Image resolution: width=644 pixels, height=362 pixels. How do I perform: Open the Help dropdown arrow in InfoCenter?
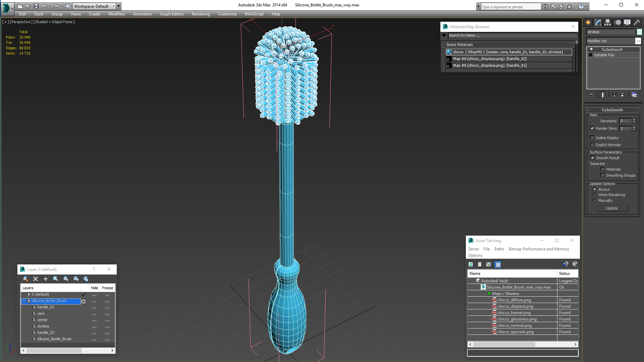(x=586, y=6)
